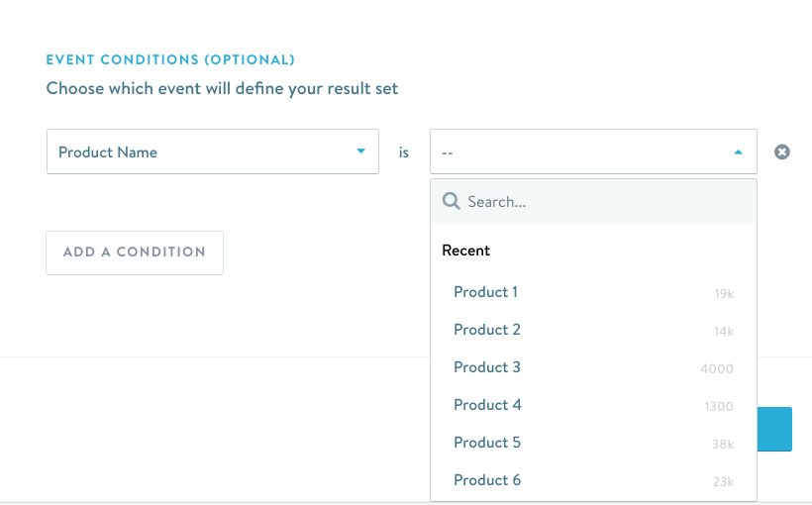Expand the Product Name dropdown arrow
The width and height of the screenshot is (812, 505).
click(360, 151)
